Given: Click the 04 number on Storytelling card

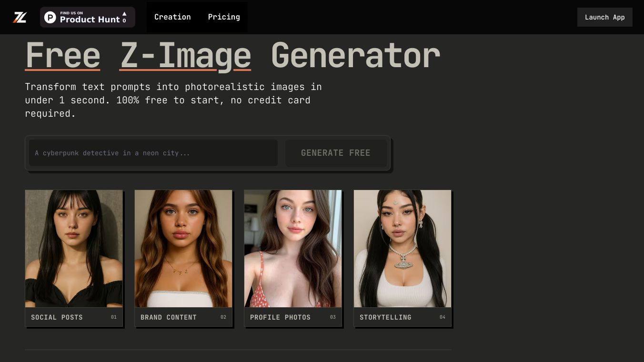Looking at the screenshot, I should point(443,317).
